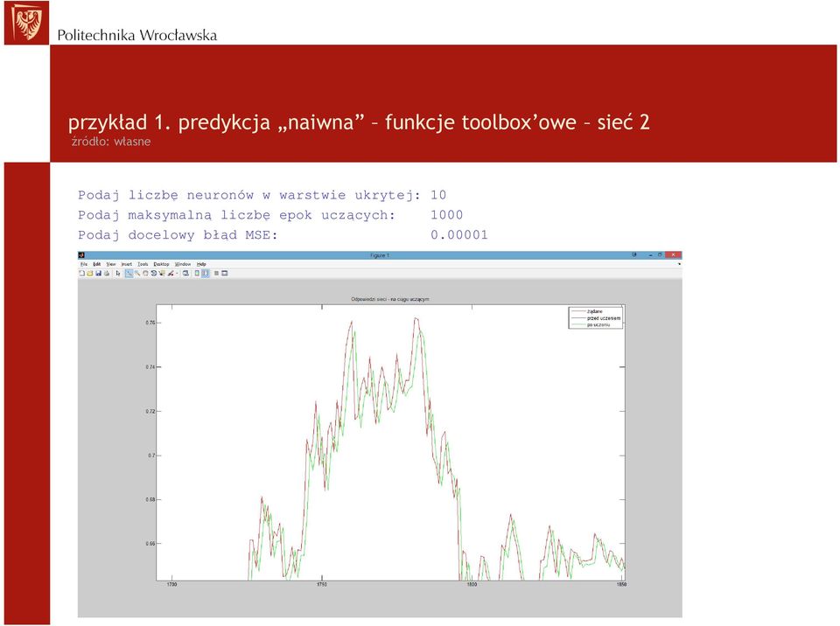Viewport: 840px width, 626px height.
Task: Maximize the Figure 1 window
Action: tap(660, 255)
